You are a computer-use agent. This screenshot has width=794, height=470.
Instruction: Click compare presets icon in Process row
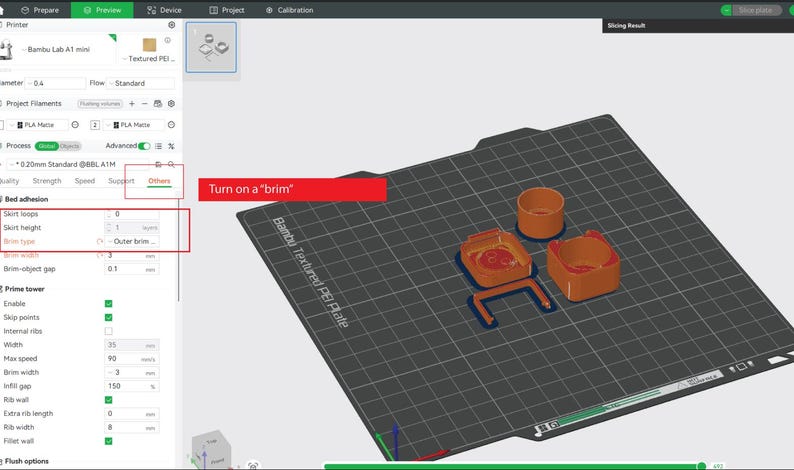coord(171,146)
